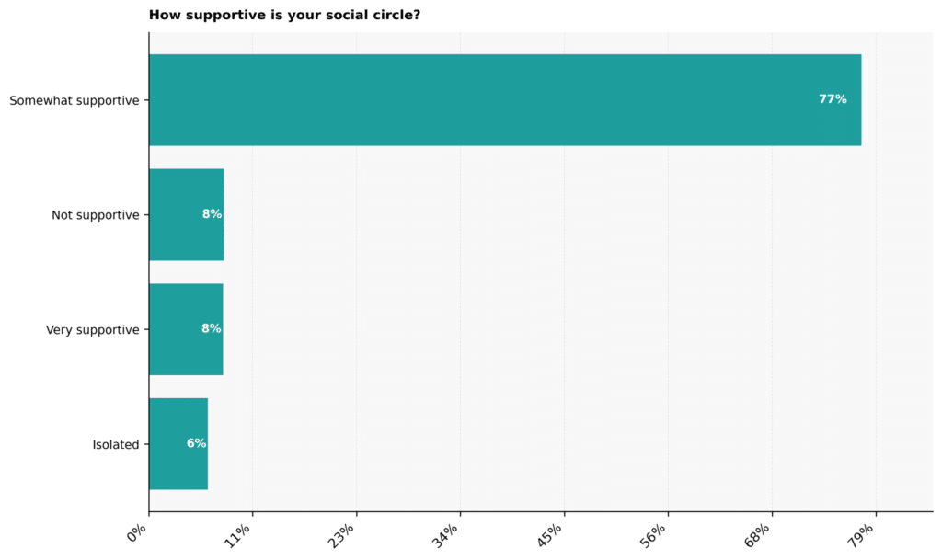Click the 79% x-axis tick label
The image size is (942, 560).
pos(861,535)
